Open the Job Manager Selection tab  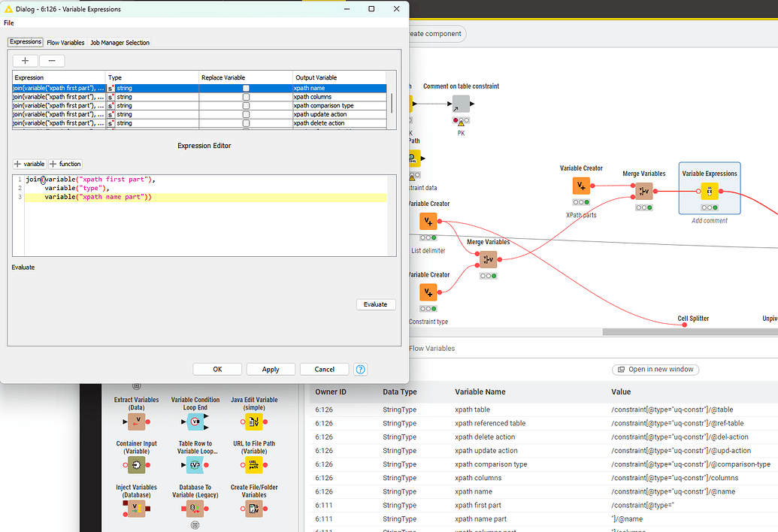[120, 43]
